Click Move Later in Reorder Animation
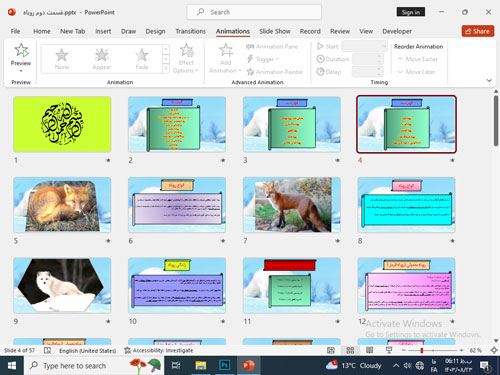This screenshot has width=500, height=375. pos(416,72)
